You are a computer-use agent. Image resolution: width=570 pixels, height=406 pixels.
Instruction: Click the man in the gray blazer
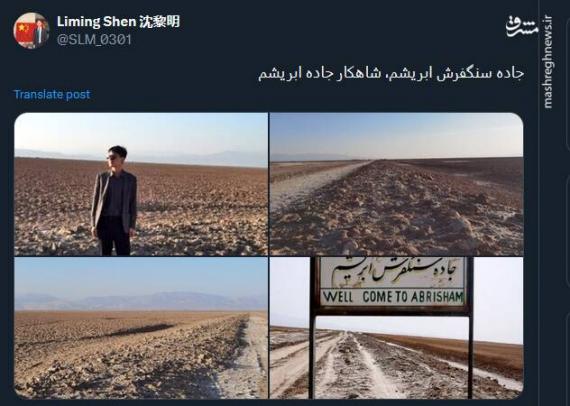click(x=115, y=201)
